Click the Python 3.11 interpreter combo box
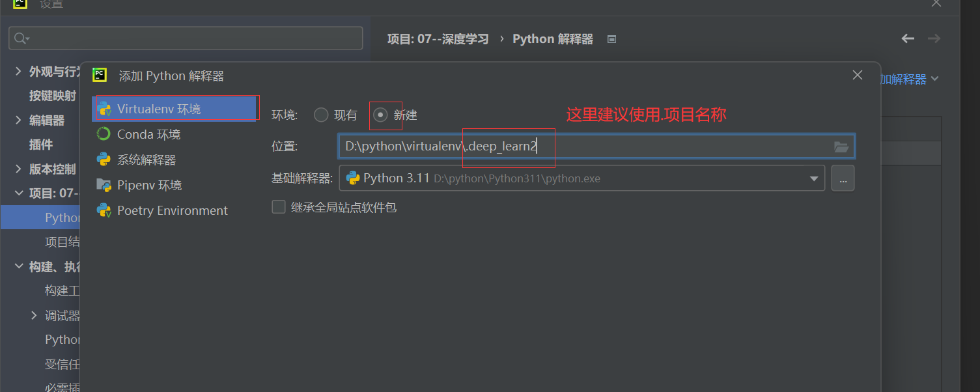The height and width of the screenshot is (392, 980). coord(581,178)
